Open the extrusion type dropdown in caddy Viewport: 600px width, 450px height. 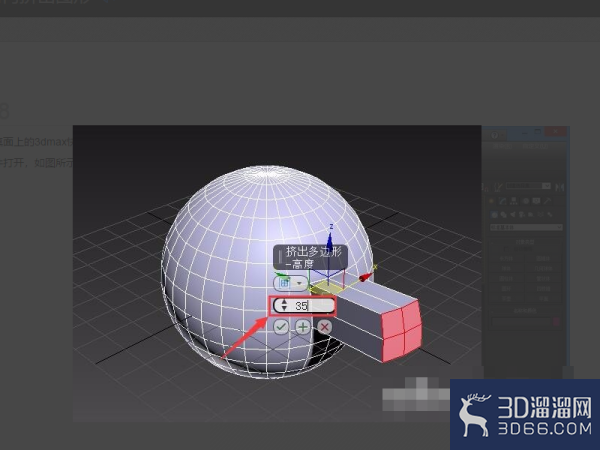pos(290,283)
